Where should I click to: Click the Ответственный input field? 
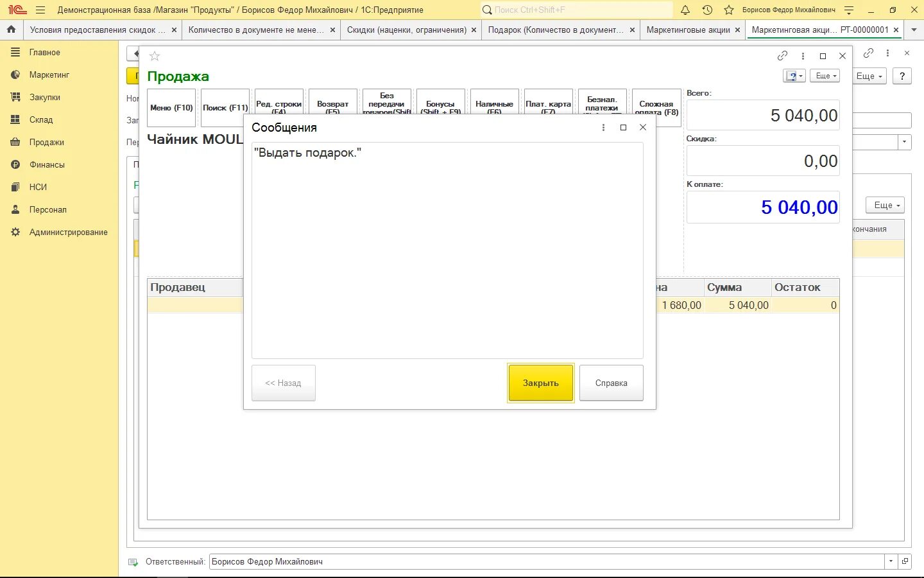tap(547, 561)
